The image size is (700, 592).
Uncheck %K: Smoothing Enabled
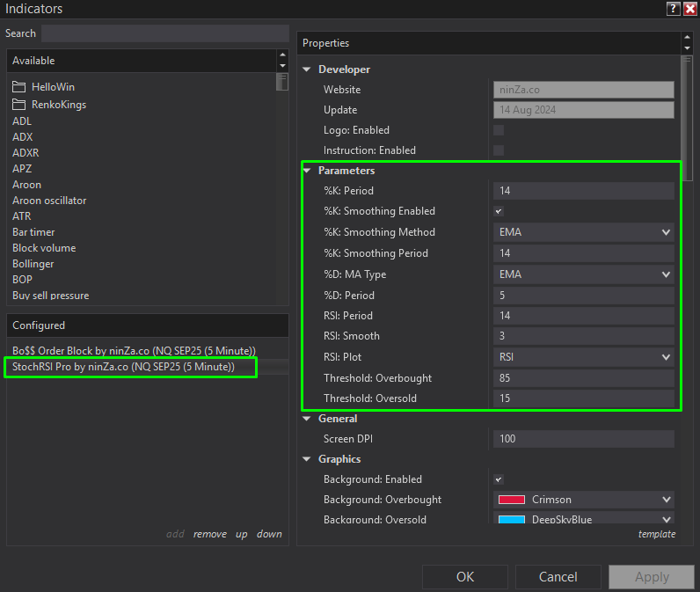[499, 211]
